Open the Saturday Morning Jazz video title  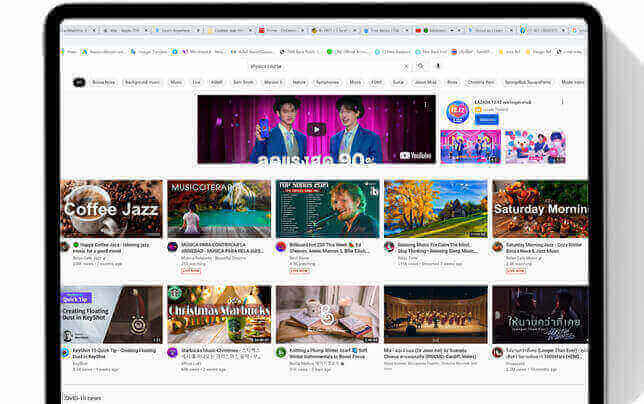click(544, 245)
